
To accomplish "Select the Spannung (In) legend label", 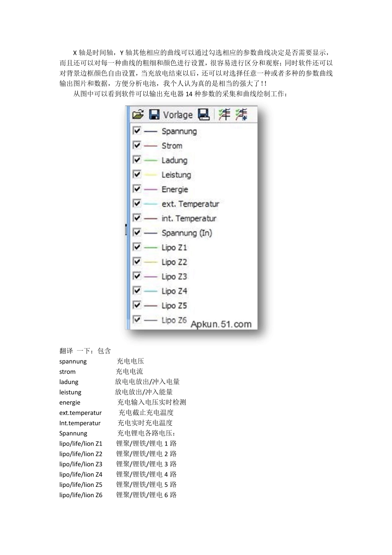I will (x=187, y=233).
